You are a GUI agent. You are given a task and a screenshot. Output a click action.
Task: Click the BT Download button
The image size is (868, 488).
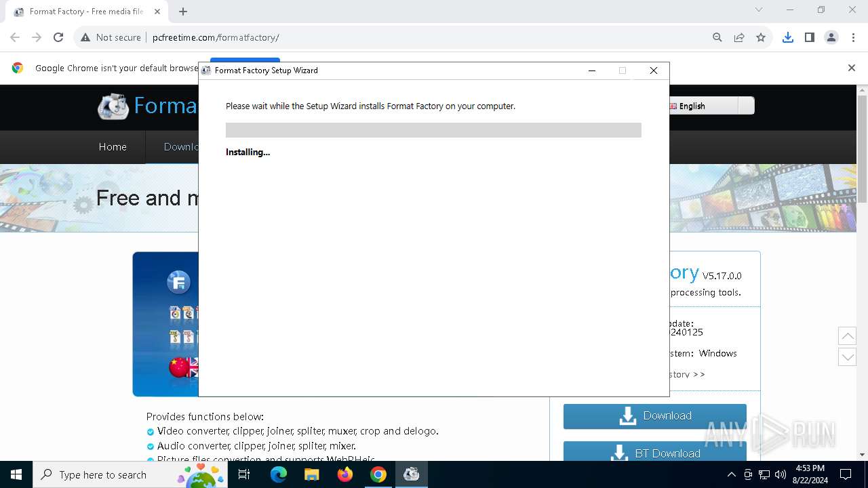click(655, 453)
